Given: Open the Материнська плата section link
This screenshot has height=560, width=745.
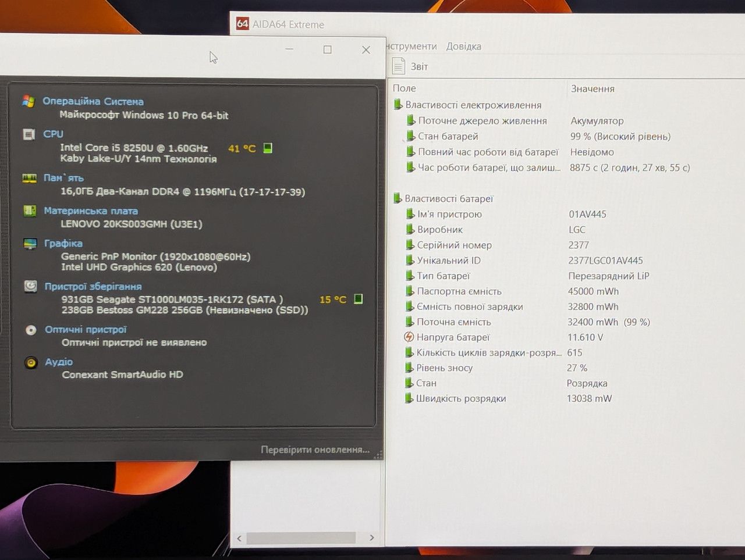Looking at the screenshot, I should tap(91, 211).
